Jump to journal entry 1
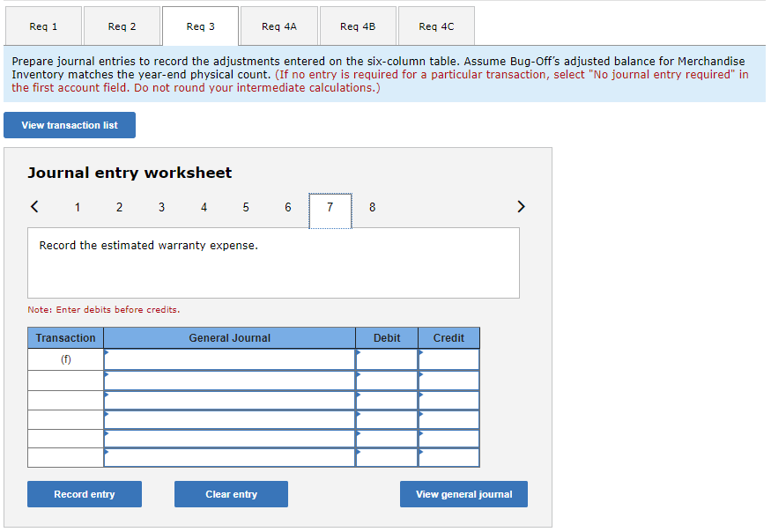The width and height of the screenshot is (771, 532). click(77, 207)
